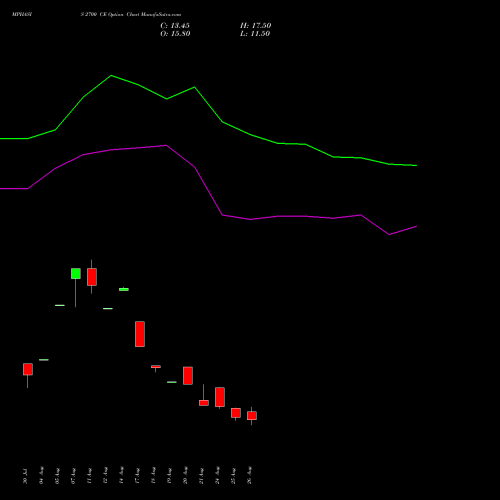Click the '20 Aug' date axis label
500x500 pixels.
click(185, 475)
